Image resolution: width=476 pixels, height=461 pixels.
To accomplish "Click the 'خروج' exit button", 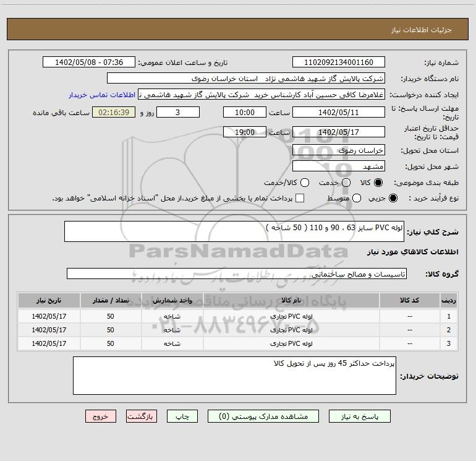I will click(101, 417).
